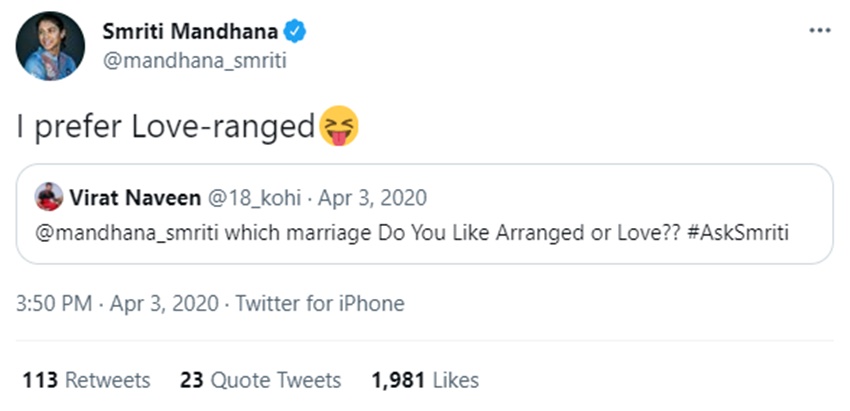This screenshot has height=411, width=850.
Task: Show the 23 Quote Tweets
Action: 260,380
